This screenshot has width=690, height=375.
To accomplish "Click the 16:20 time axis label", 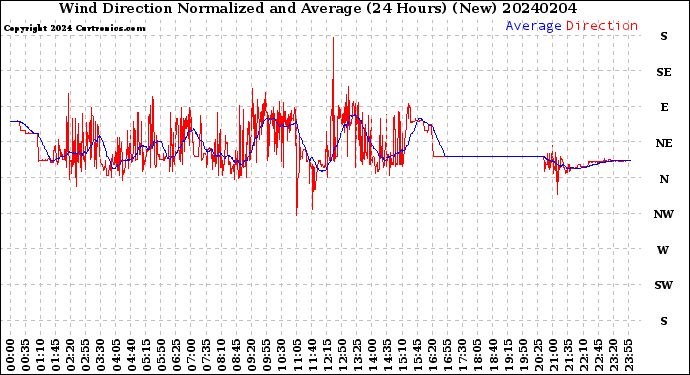I will [431, 355].
